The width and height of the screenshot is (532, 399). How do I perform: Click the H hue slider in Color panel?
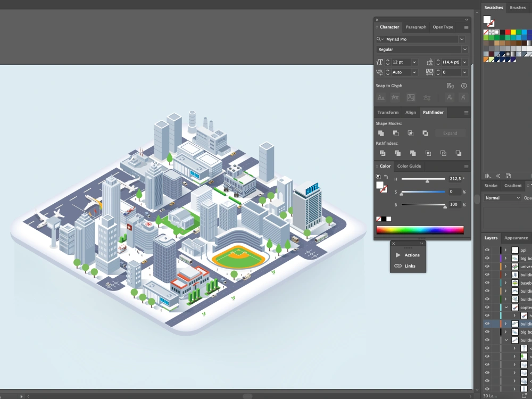pos(423,179)
